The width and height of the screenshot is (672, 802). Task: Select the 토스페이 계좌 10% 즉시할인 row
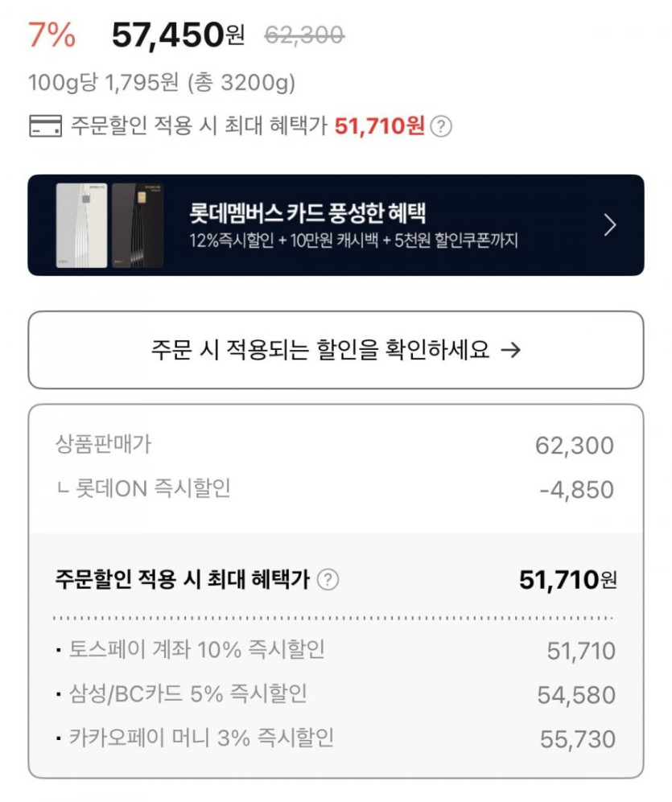(x=195, y=649)
